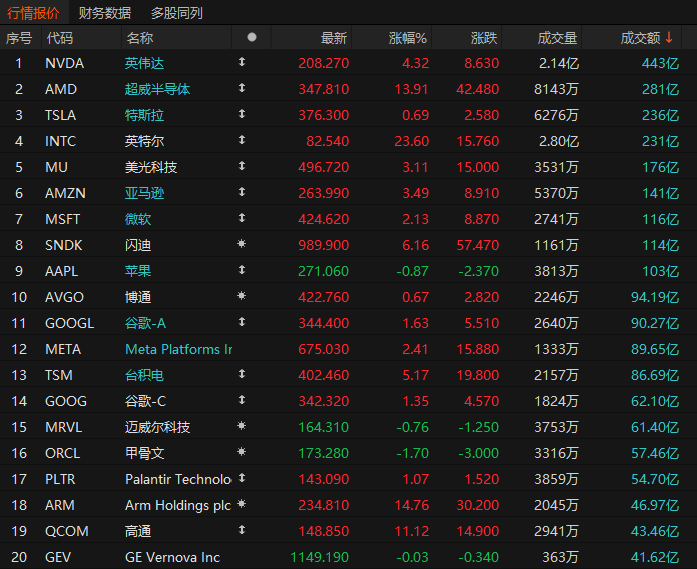The height and width of the screenshot is (569, 697).
Task: Open the 台积电 stock name link
Action: (144, 375)
